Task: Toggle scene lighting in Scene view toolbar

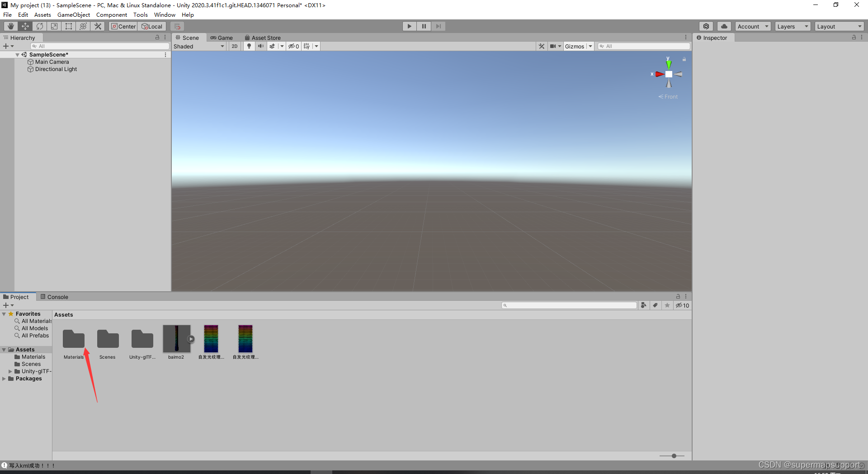Action: point(249,46)
